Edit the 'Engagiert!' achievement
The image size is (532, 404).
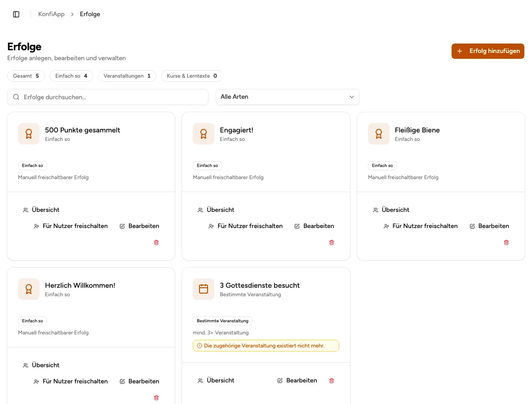(x=314, y=226)
